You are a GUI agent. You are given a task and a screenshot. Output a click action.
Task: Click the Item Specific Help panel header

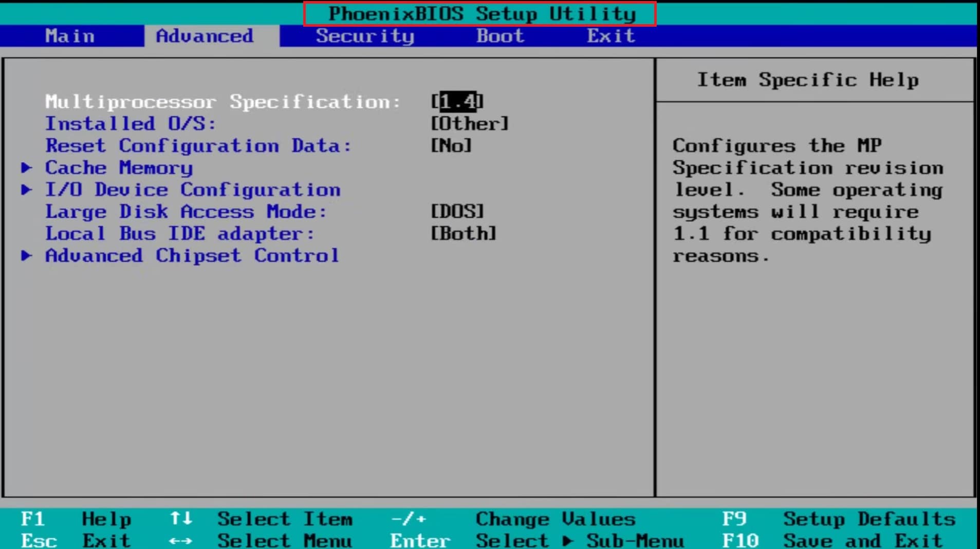[x=807, y=80]
